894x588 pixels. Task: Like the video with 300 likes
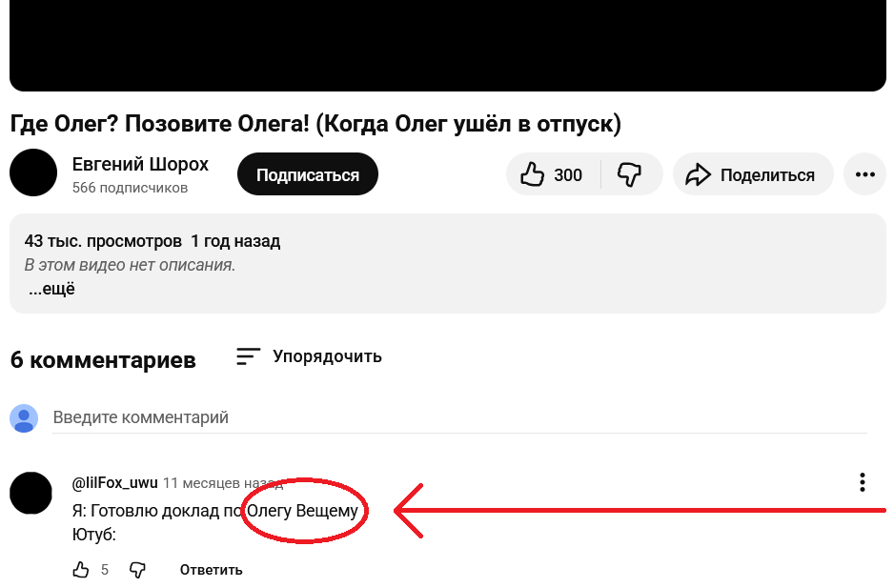551,174
